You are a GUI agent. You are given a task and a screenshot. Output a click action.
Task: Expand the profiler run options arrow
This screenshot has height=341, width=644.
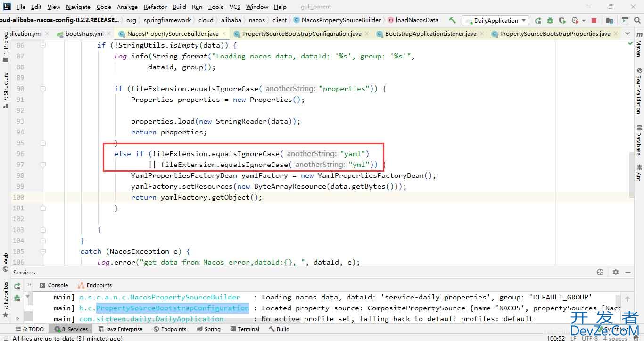click(x=584, y=21)
